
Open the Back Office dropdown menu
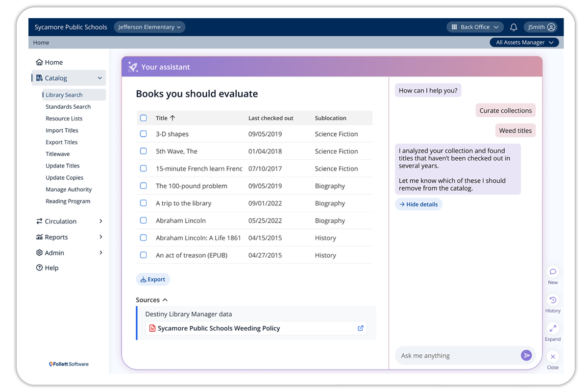click(475, 27)
